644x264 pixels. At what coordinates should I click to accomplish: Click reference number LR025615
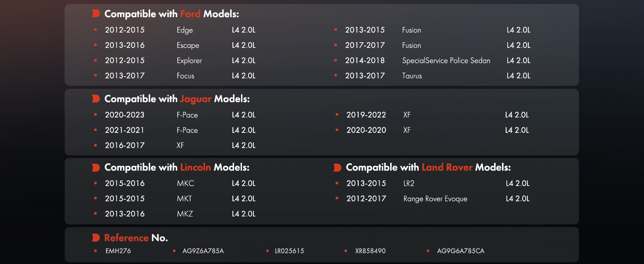(x=289, y=251)
